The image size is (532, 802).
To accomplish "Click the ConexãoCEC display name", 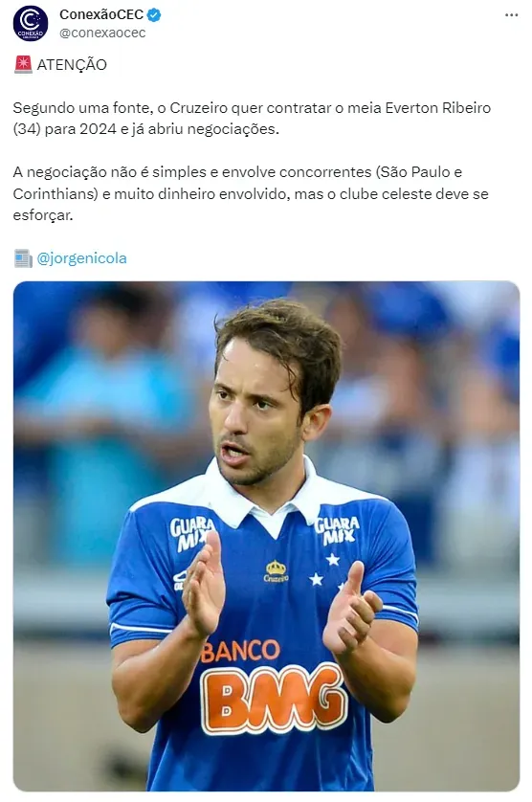I will 101,14.
